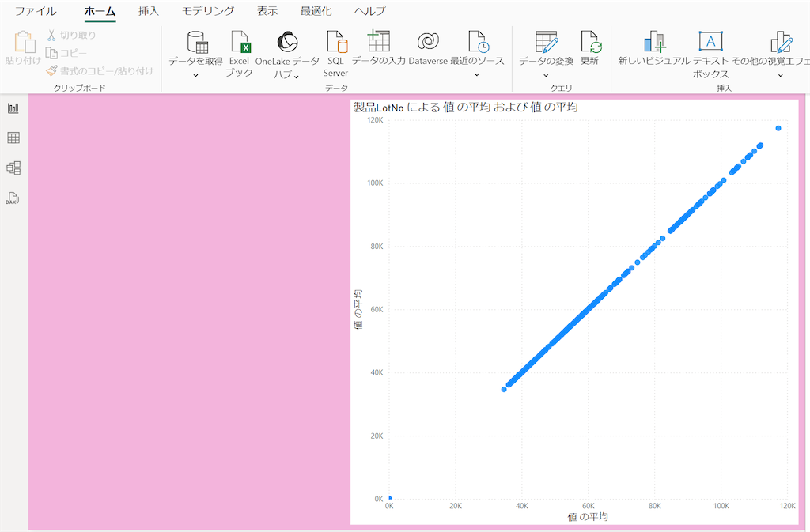The width and height of the screenshot is (810, 532).
Task: Expand the OneLake データ ハブ dropdown arrow
Action: click(x=297, y=77)
